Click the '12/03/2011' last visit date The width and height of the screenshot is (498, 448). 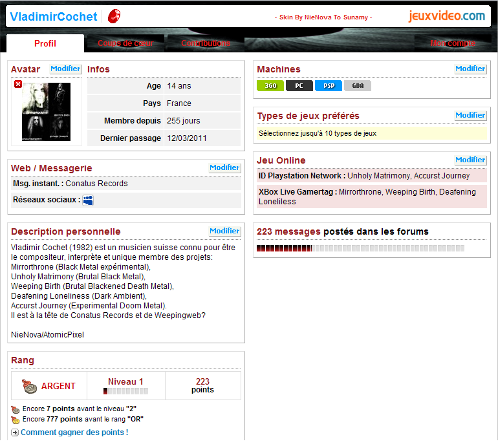point(187,138)
